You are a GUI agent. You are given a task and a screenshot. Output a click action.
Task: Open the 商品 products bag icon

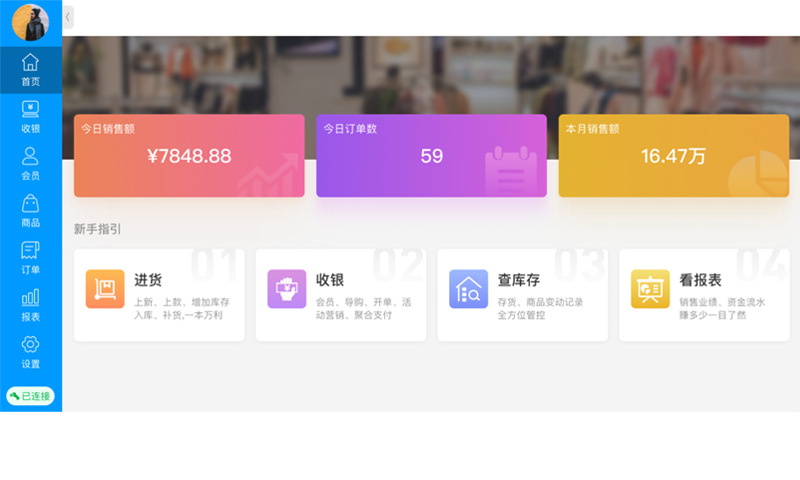coord(30,204)
